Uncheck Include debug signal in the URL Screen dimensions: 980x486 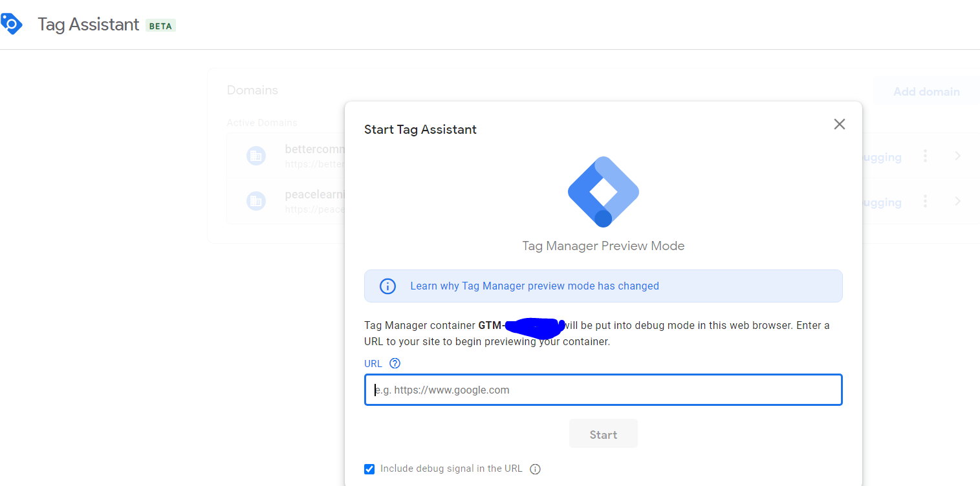click(x=369, y=469)
